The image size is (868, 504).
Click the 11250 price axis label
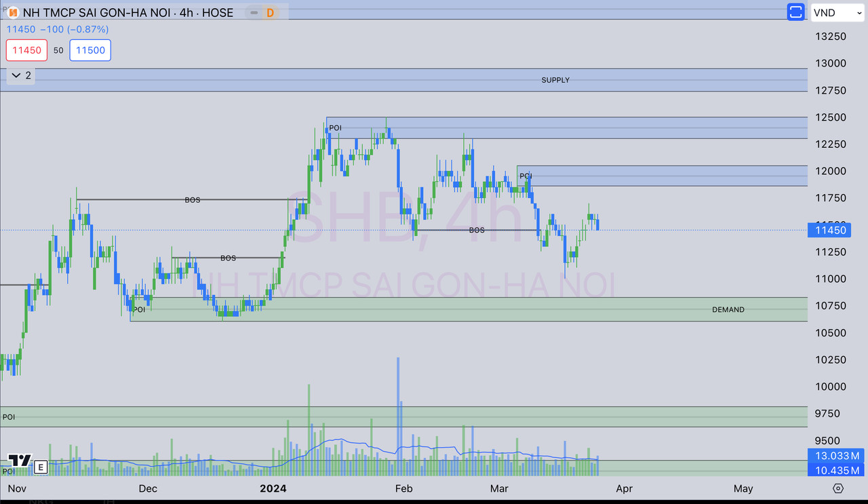pyautogui.click(x=829, y=252)
